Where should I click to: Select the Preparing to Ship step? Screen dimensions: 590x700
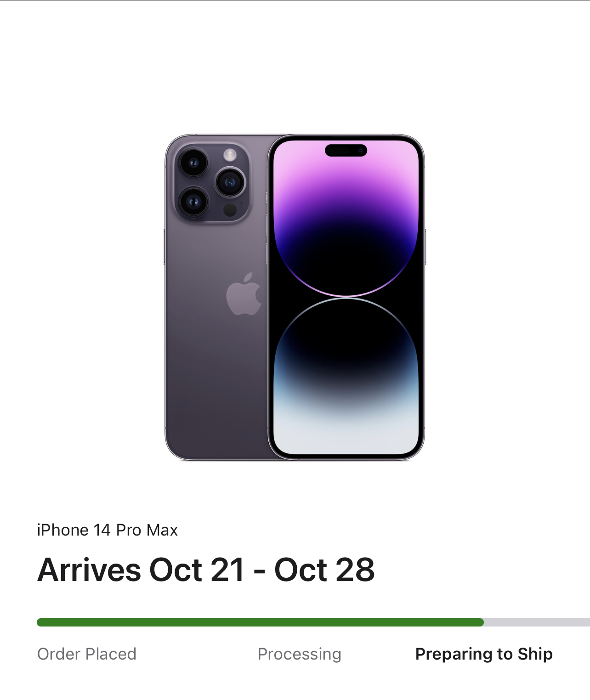pos(484,654)
